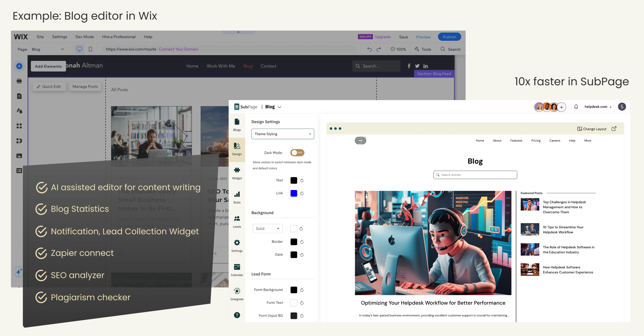Viewport: 644px width, 336px height.
Task: Click the SubPage help question mark icon
Action: click(237, 315)
